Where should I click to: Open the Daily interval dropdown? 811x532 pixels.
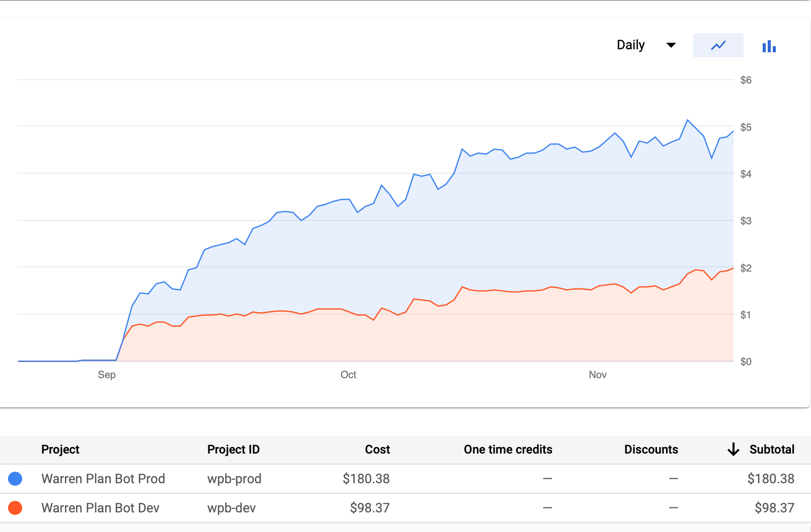(631, 45)
